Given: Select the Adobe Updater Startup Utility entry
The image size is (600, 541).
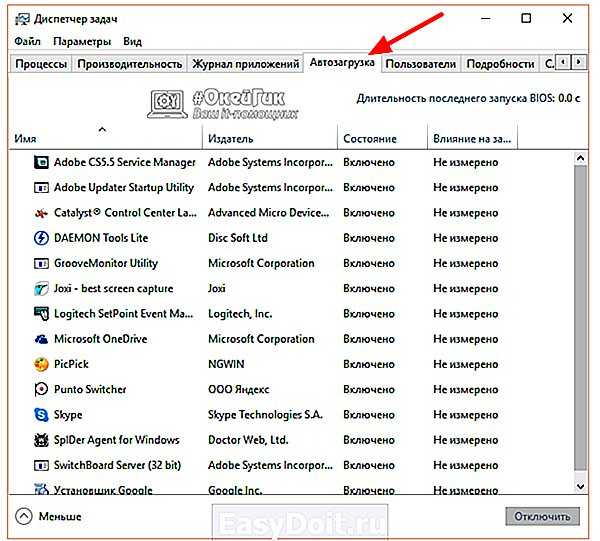Looking at the screenshot, I should [x=291, y=187].
